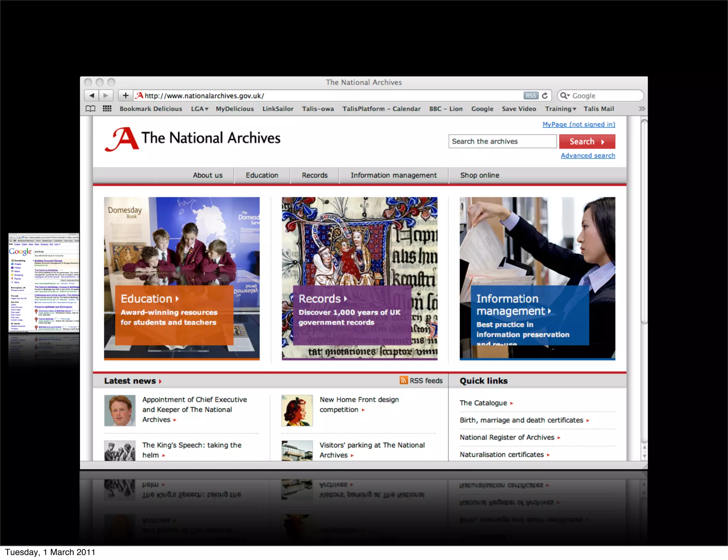Open the Top Sites grid icon
The image size is (728, 560).
tap(107, 109)
